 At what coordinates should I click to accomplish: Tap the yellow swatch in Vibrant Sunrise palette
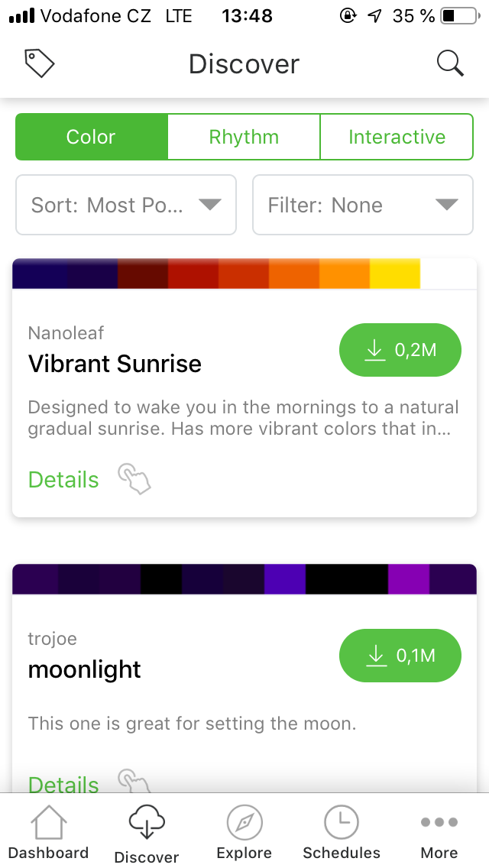point(395,274)
